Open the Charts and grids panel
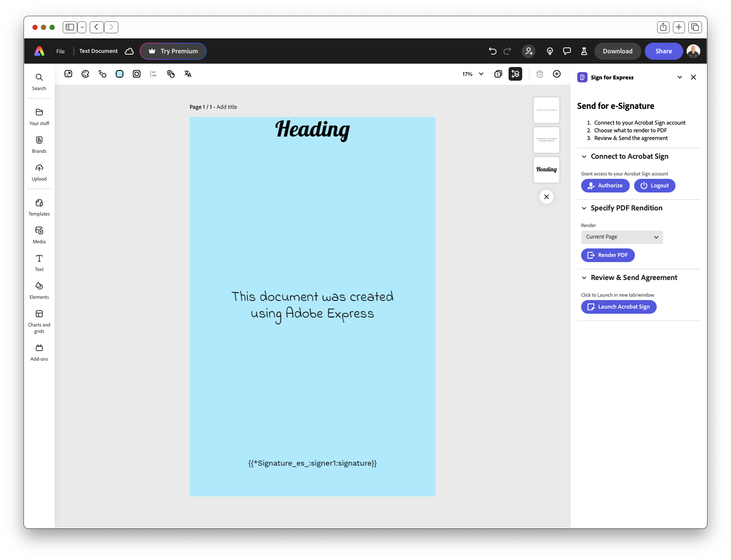Viewport: 731px width, 560px height. (39, 321)
